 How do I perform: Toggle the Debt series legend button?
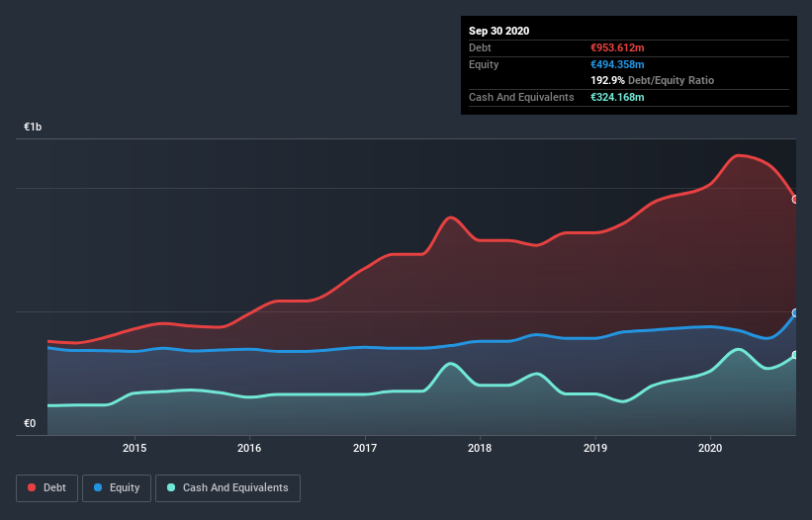tap(47, 488)
